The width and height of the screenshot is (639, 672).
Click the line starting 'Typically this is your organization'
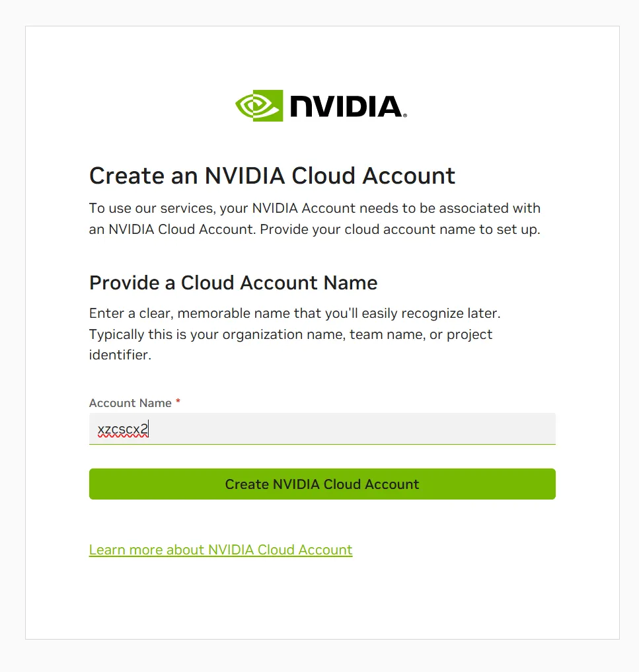click(x=291, y=334)
